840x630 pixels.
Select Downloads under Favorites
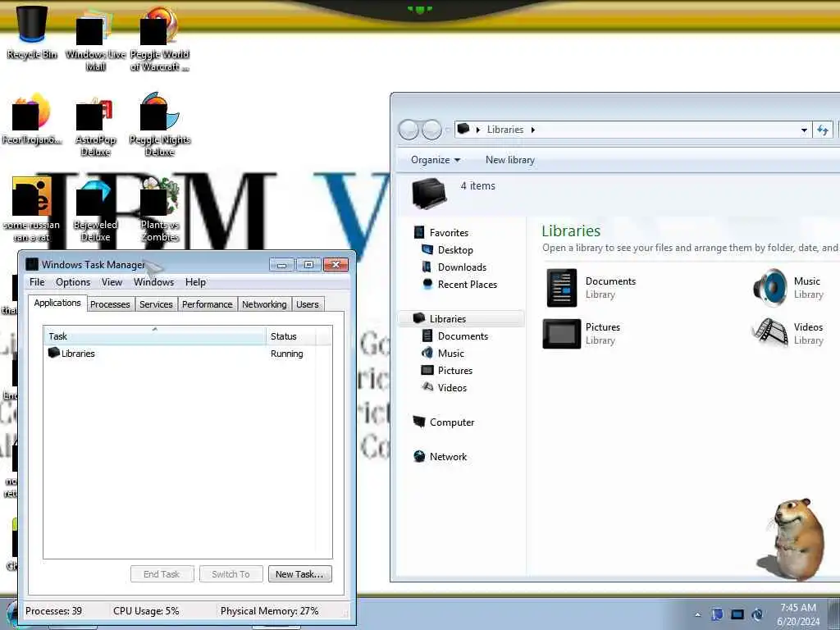[462, 267]
